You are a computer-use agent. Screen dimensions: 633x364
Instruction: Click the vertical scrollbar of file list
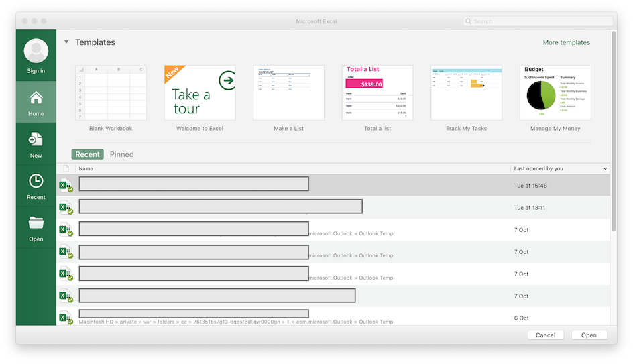614,131
